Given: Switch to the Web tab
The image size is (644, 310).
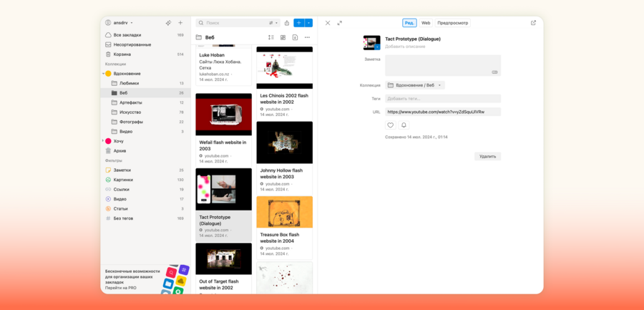Looking at the screenshot, I should [426, 23].
